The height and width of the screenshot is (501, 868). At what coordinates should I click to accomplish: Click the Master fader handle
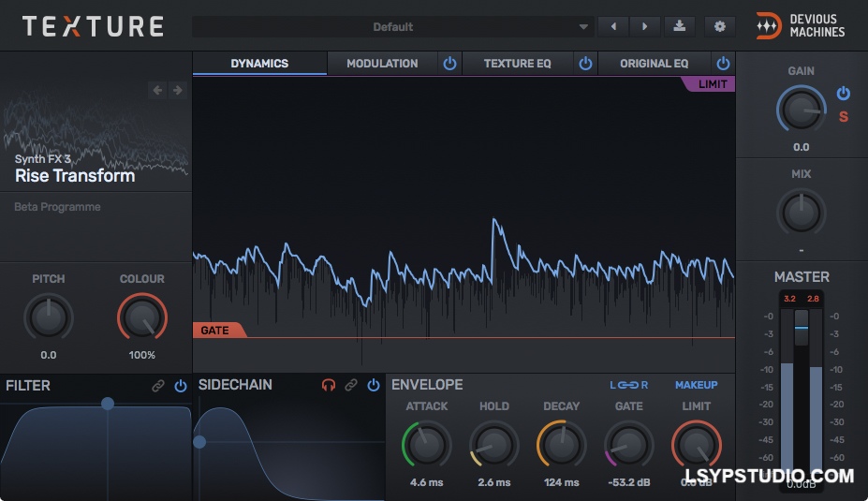(x=801, y=328)
